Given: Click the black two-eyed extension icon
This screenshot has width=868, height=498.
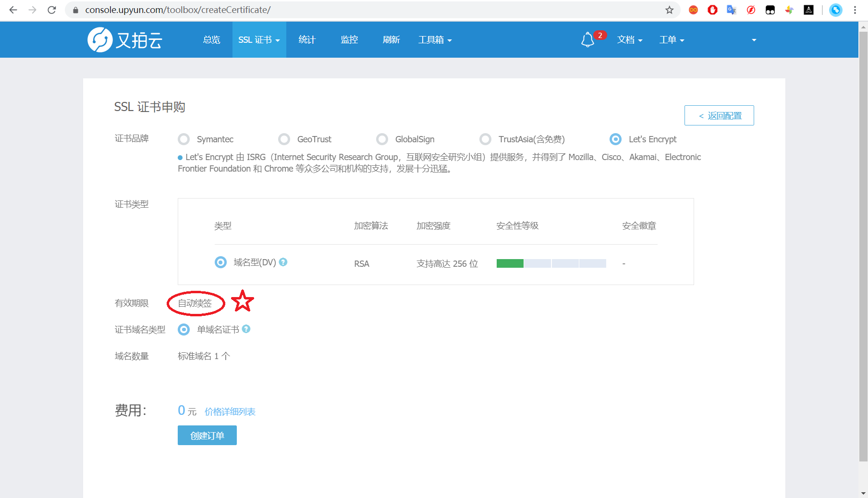Looking at the screenshot, I should tap(770, 10).
